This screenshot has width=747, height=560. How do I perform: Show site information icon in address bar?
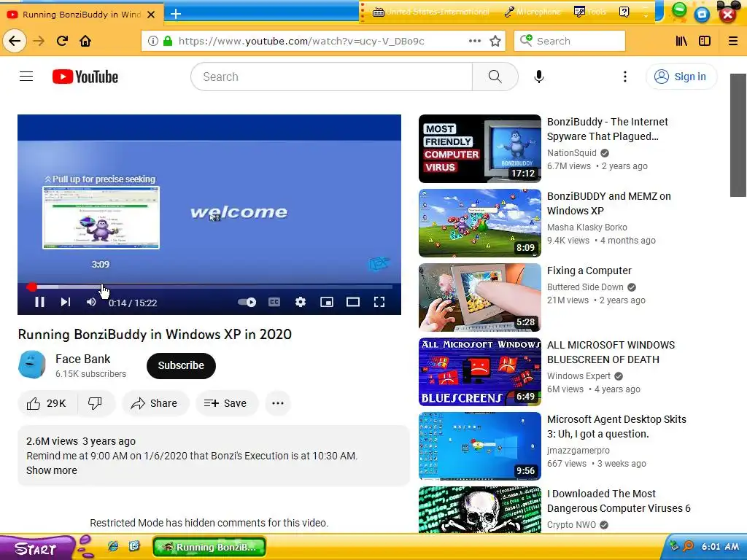coord(152,41)
